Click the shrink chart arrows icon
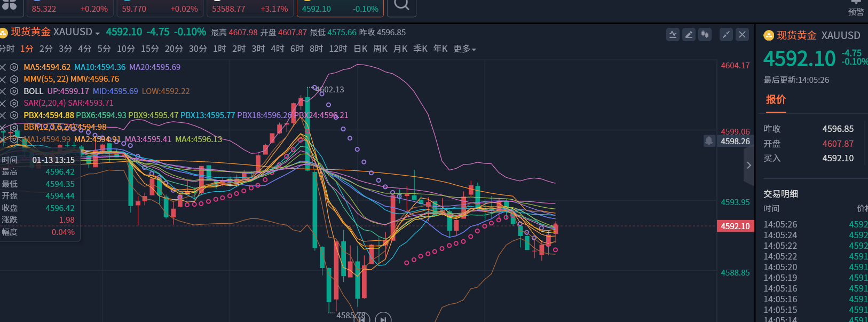This screenshot has width=868, height=322. coord(726,35)
